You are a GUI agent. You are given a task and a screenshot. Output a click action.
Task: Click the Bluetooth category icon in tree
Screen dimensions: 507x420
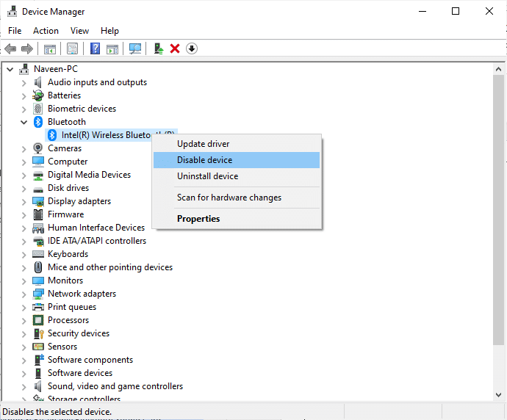pyautogui.click(x=38, y=122)
